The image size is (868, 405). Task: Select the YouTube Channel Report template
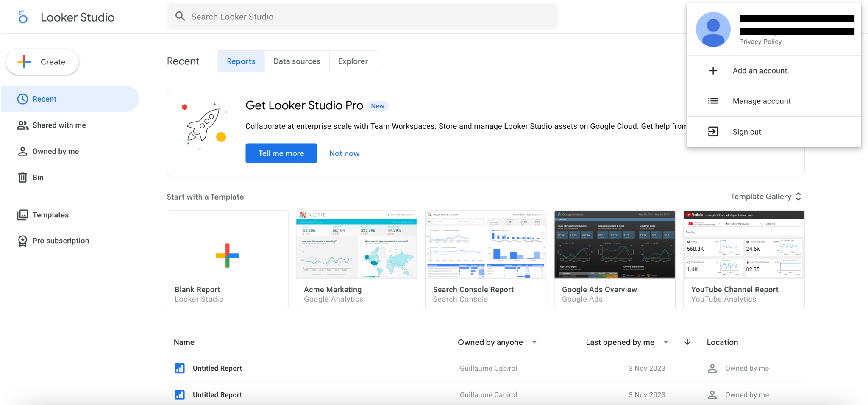tap(743, 259)
